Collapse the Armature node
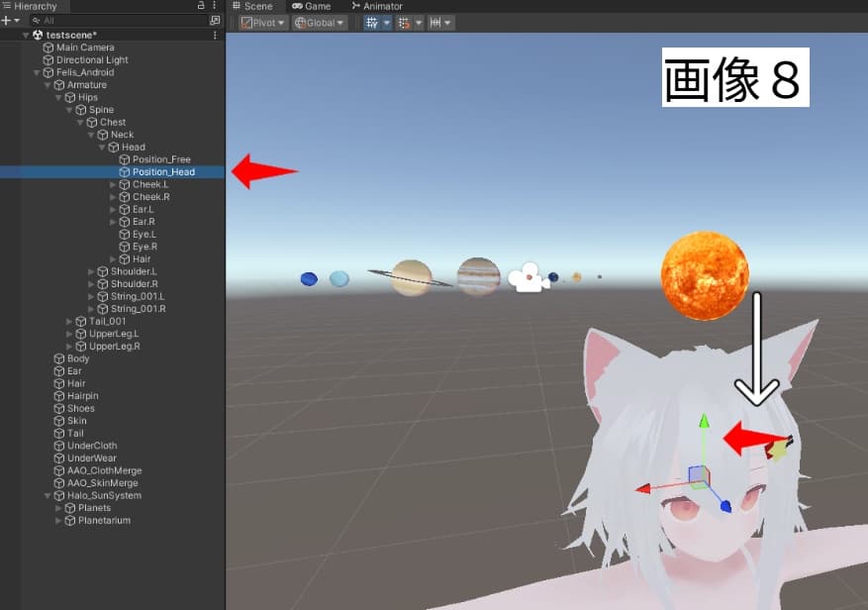 point(48,85)
